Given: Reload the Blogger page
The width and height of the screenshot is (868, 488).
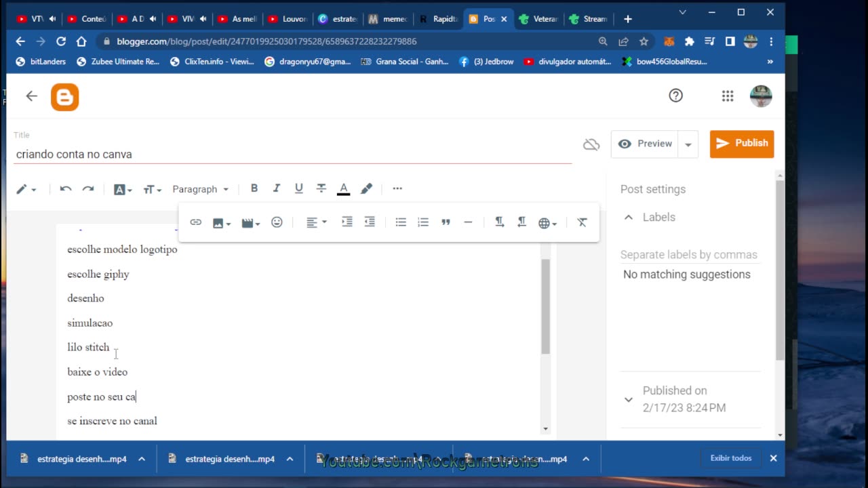Looking at the screenshot, I should (61, 41).
